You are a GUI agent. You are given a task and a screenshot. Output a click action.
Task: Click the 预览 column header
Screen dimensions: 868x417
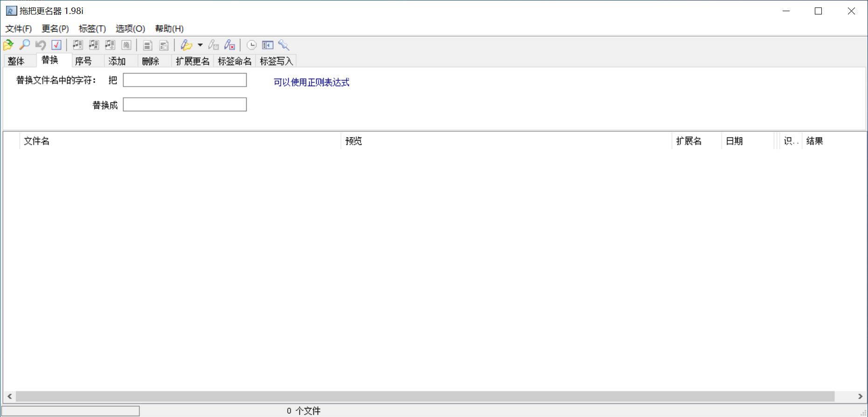507,141
